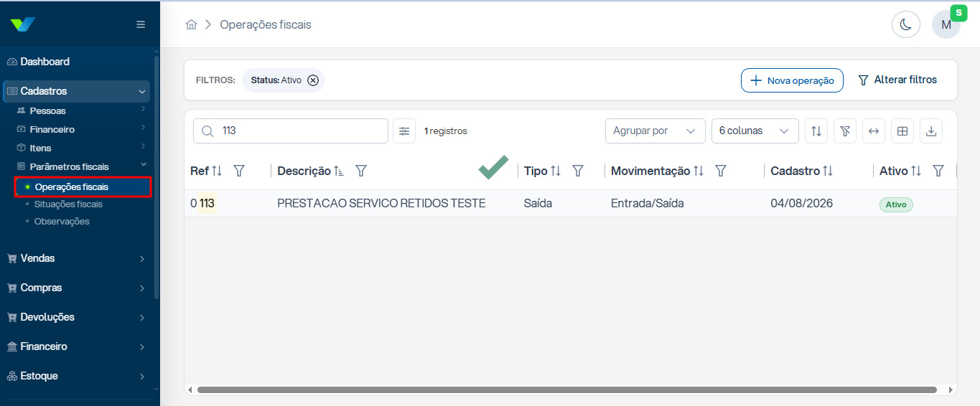Collapse sidebar with hamburger menu icon
980x406 pixels.
[x=141, y=24]
